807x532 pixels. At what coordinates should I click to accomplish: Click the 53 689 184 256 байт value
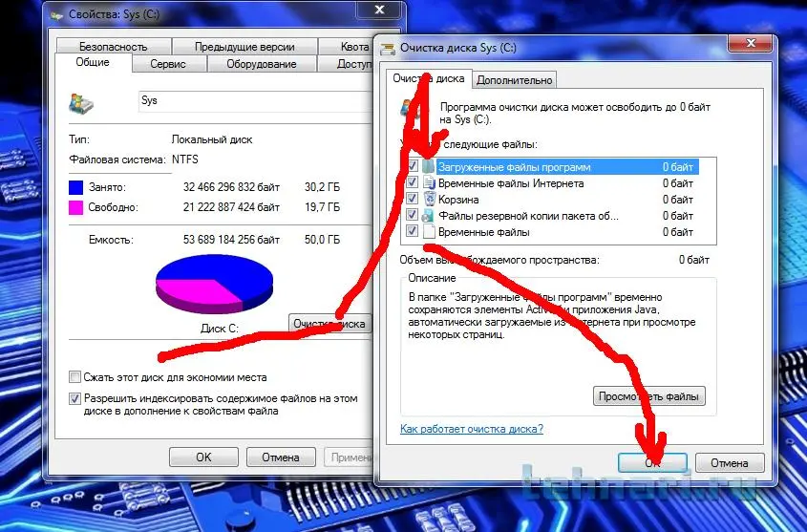point(231,239)
